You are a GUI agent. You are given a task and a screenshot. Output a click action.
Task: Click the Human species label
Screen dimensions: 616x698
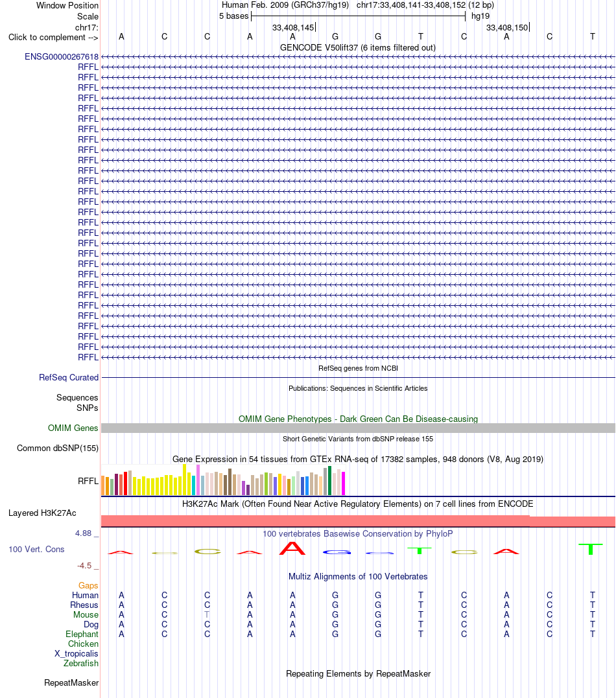pyautogui.click(x=85, y=595)
